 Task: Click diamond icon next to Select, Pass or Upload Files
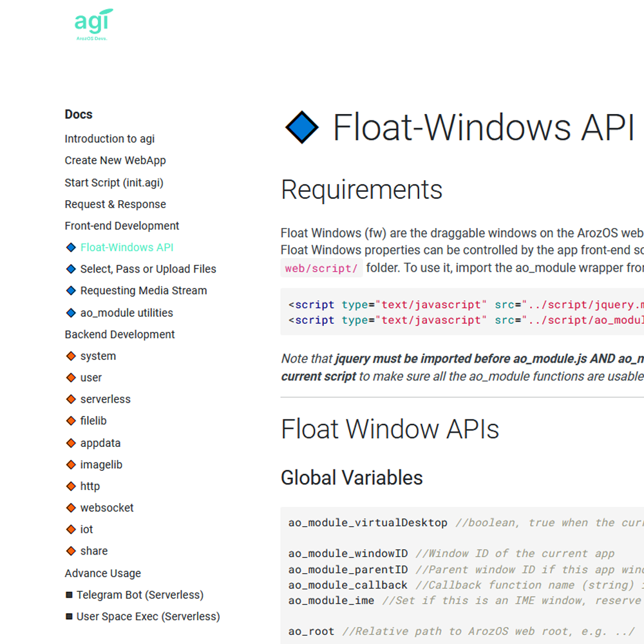pos(71,269)
